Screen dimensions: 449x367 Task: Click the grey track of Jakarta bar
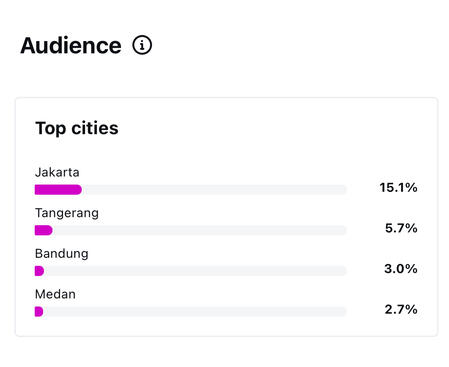point(214,190)
